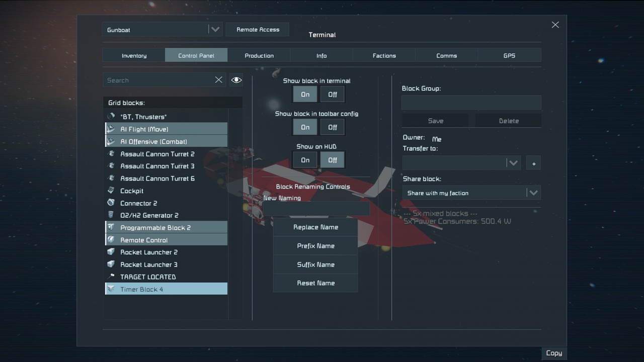Click the AI Offensive (Combat) block icon

pyautogui.click(x=111, y=141)
